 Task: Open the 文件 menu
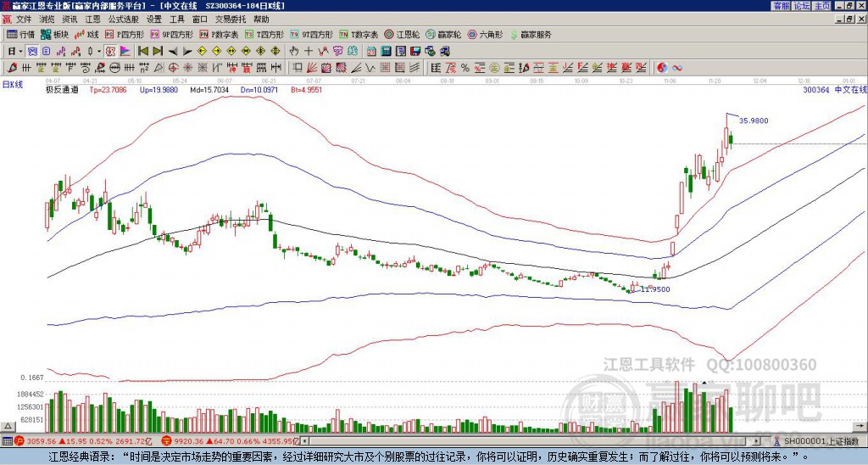24,20
